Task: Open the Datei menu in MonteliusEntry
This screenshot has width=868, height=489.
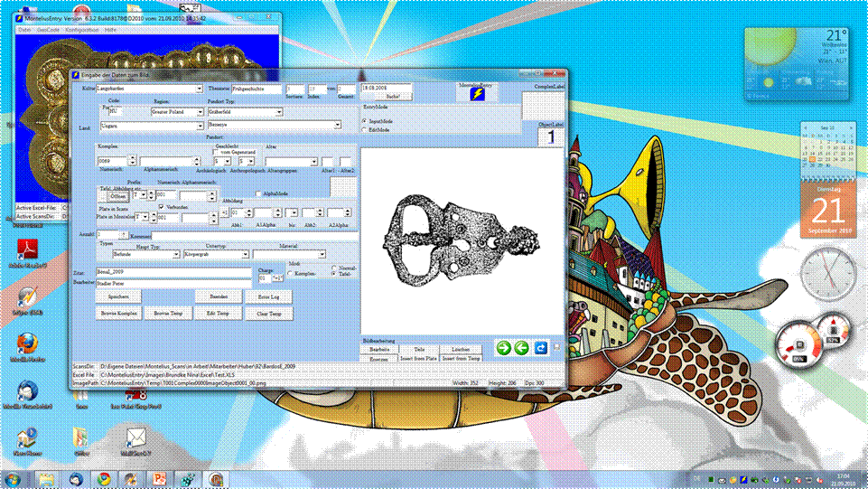Action: pyautogui.click(x=23, y=30)
